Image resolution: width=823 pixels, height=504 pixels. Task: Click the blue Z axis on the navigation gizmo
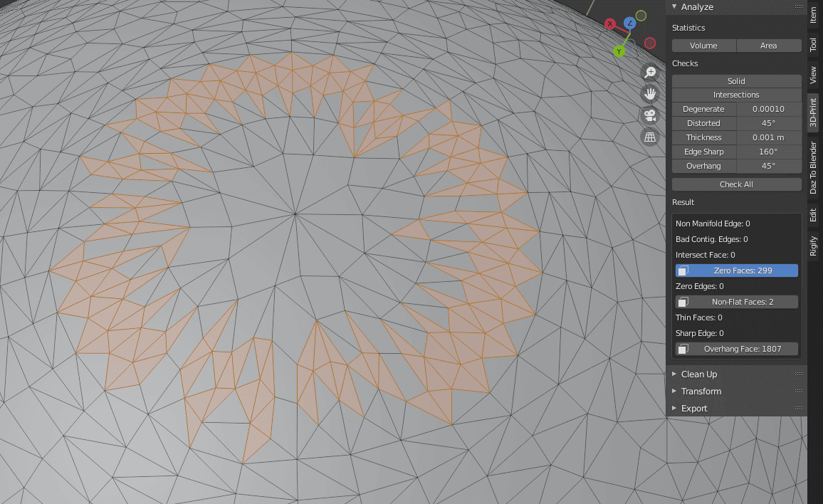tap(629, 23)
